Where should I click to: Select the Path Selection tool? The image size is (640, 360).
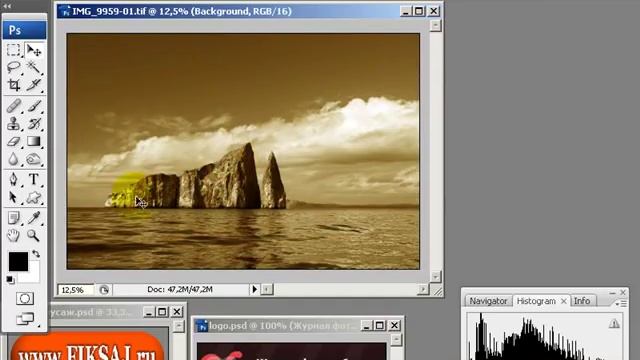tap(13, 197)
